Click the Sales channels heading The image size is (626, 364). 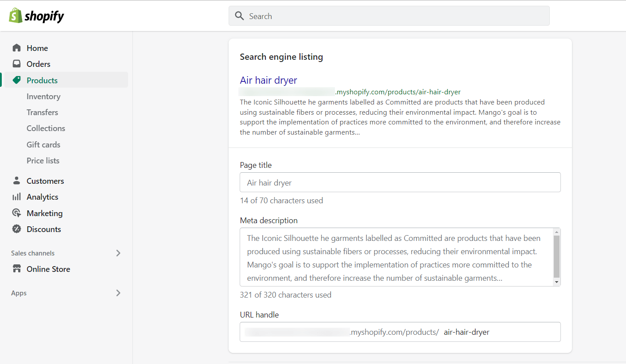[x=33, y=253]
